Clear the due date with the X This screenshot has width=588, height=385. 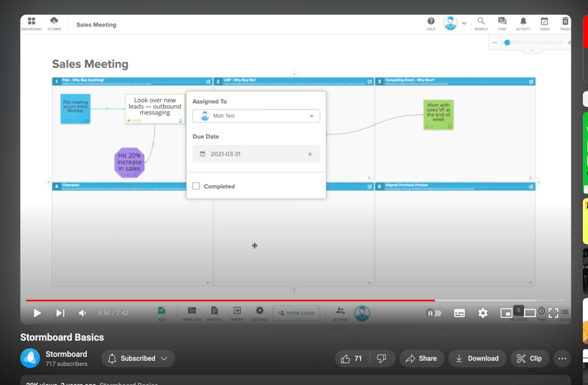click(310, 154)
